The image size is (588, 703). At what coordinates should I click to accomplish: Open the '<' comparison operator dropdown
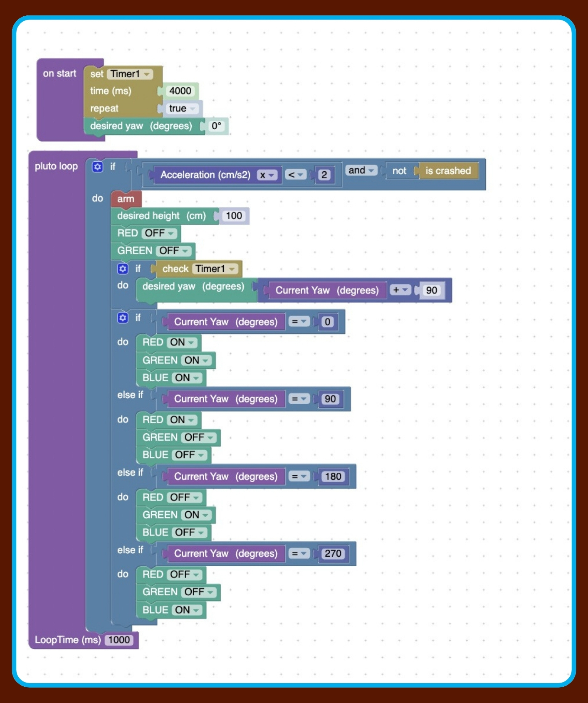[x=296, y=175]
